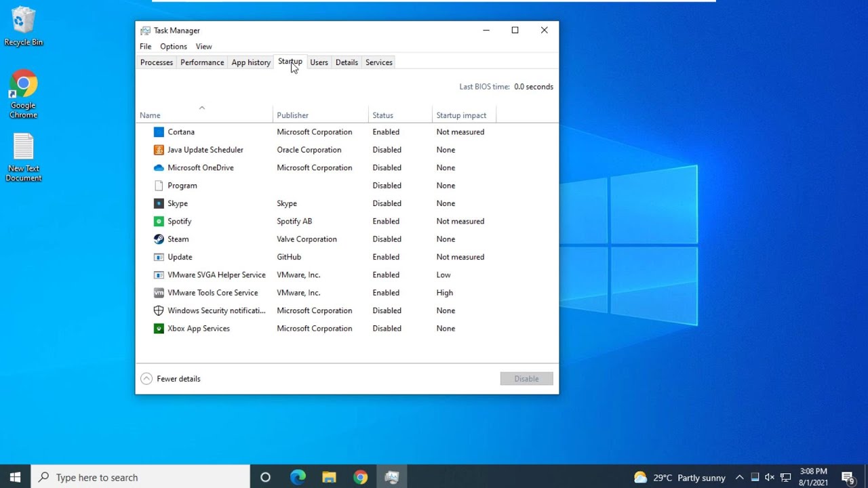Click the greyed Disable button
Screen dimensions: 868x488
(x=526, y=379)
